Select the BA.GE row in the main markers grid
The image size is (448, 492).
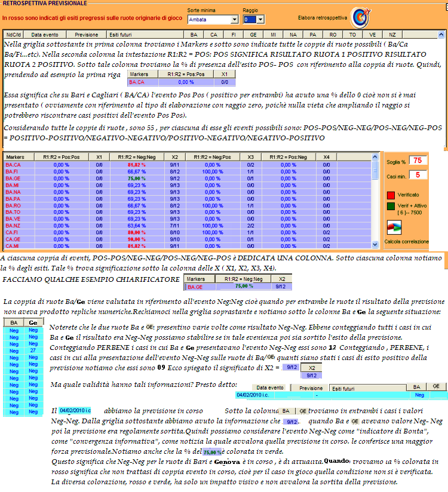tap(188, 178)
